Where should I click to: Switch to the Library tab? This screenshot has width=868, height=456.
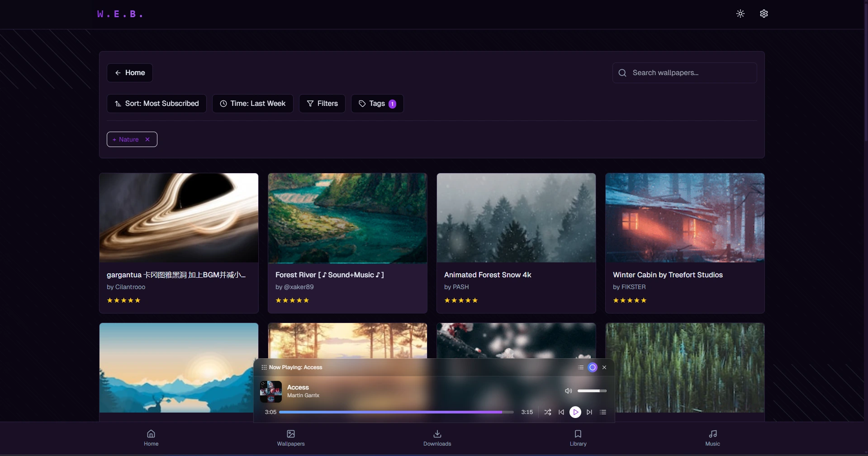(577, 437)
